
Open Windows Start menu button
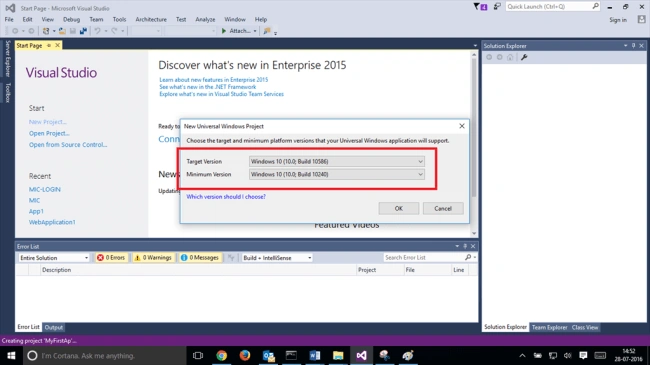point(11,355)
